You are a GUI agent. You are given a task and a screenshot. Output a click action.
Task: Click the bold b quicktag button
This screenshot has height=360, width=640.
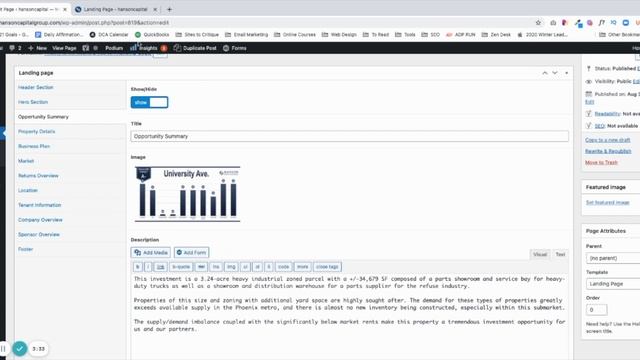[138, 267]
